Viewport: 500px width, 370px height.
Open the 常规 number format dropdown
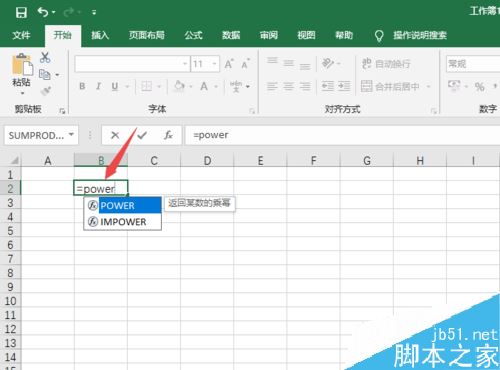click(x=473, y=64)
